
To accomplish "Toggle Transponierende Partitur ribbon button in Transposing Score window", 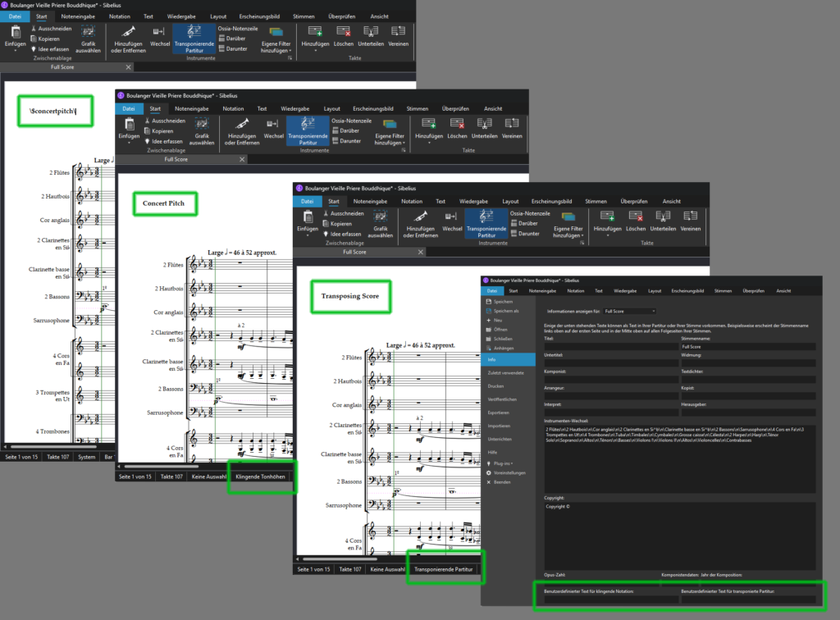I will [486, 223].
